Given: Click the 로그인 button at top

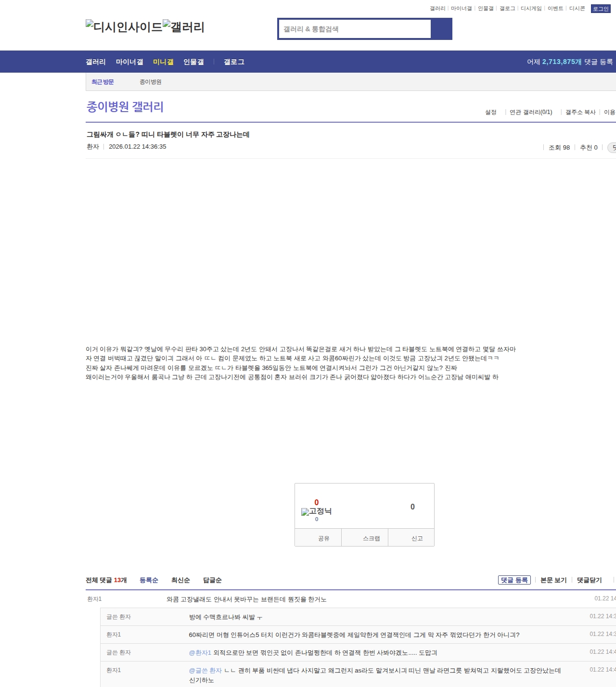Looking at the screenshot, I should [x=600, y=9].
